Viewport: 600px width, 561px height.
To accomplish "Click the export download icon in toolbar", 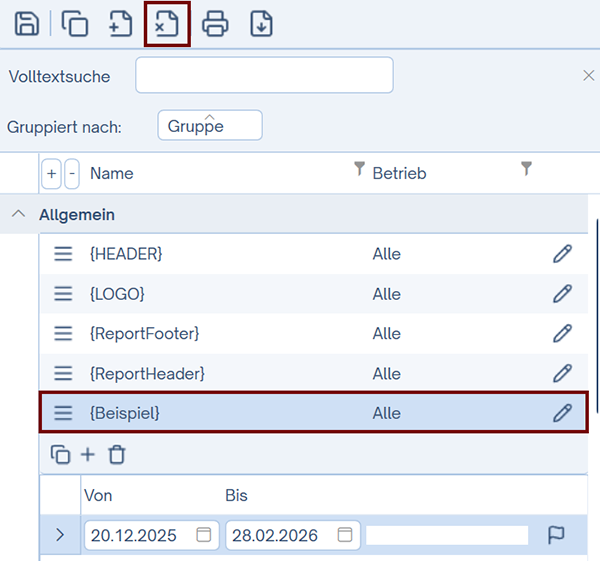I will click(261, 24).
